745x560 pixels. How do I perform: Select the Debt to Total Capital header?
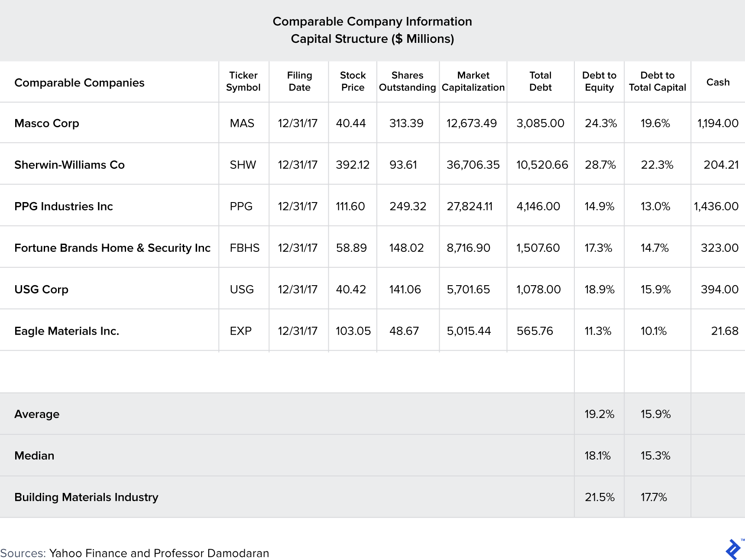657,81
